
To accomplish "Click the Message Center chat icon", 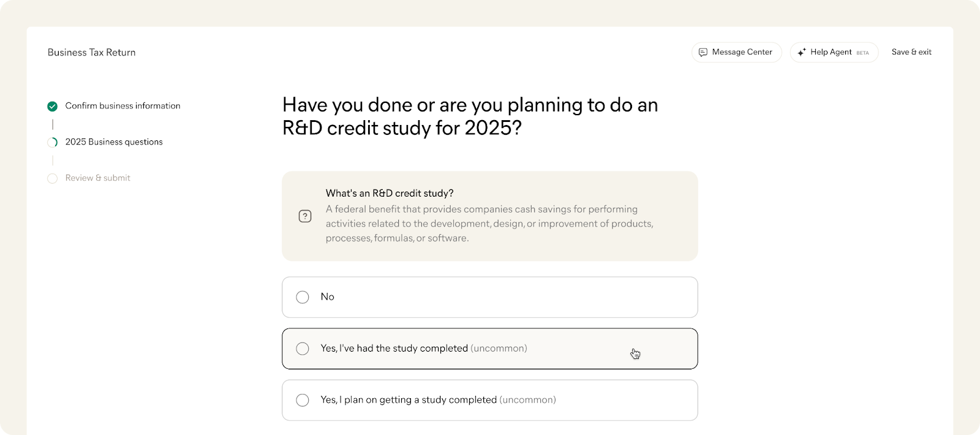I will click(703, 52).
